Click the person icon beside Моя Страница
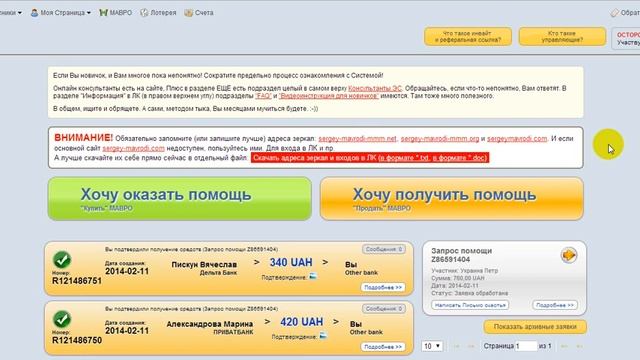The width and height of the screenshot is (640, 360). point(34,13)
